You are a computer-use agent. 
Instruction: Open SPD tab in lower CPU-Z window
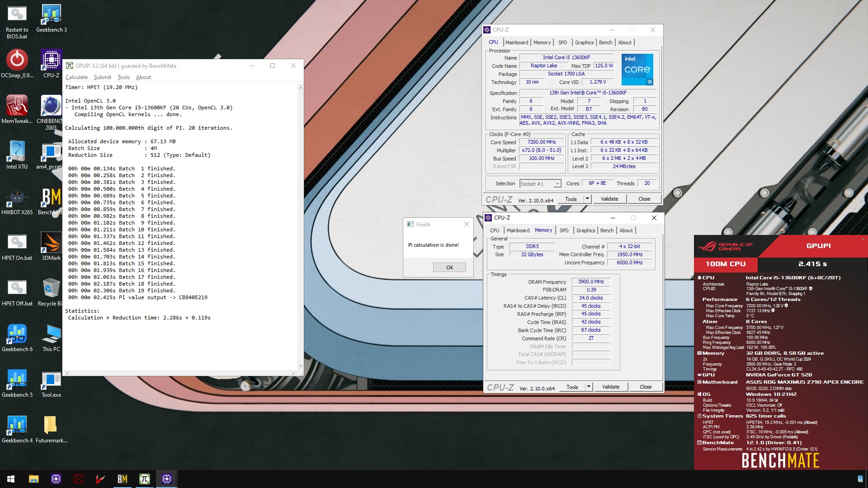point(564,230)
